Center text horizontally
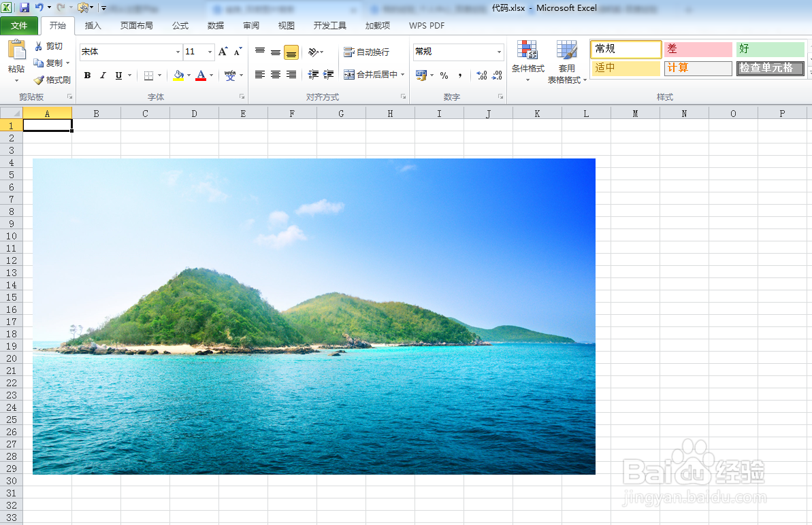This screenshot has width=812, height=525. pos(276,75)
